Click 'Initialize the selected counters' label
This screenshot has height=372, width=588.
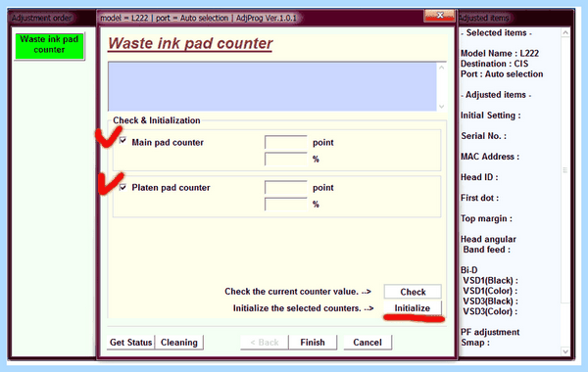tap(297, 308)
